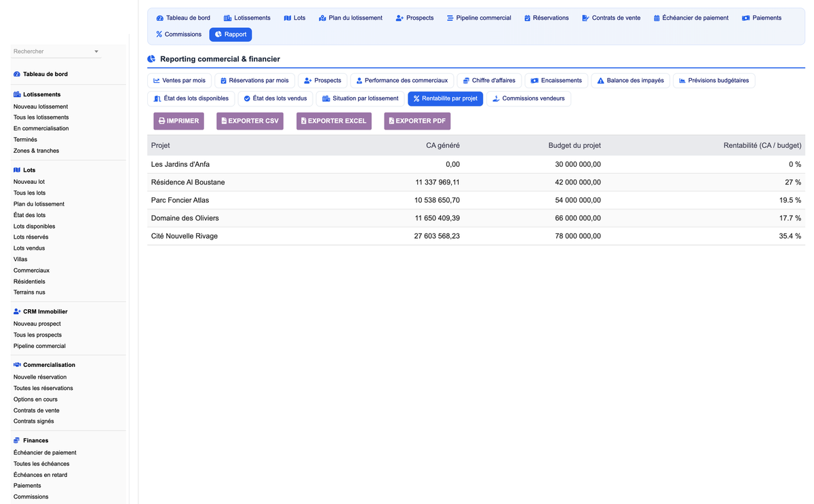Click the Plan du lotissement map-pin icon

click(x=322, y=18)
